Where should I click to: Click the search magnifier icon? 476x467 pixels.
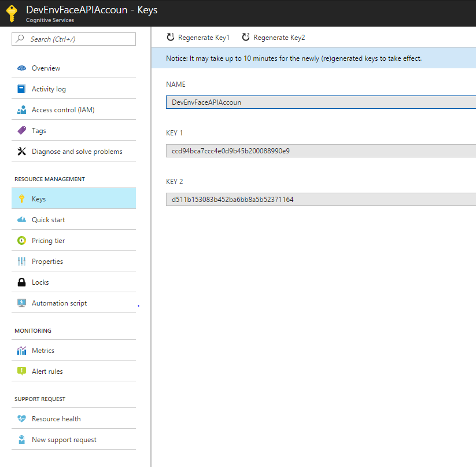(20, 39)
